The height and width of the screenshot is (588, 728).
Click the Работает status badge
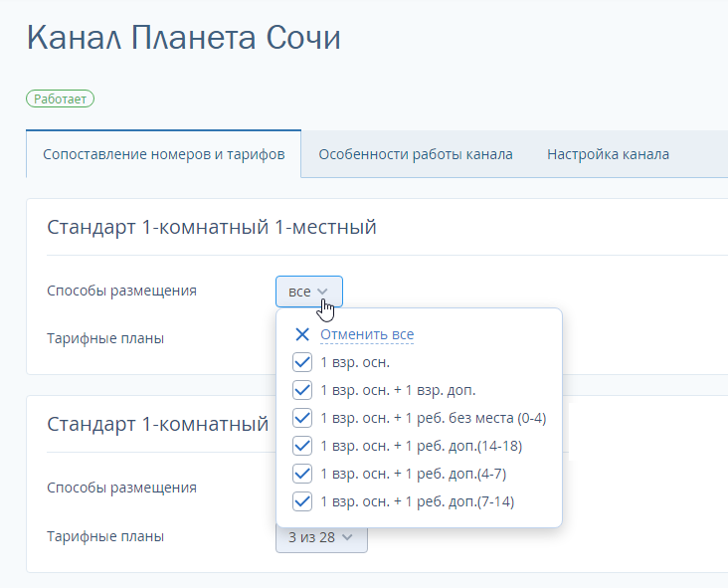[x=61, y=98]
